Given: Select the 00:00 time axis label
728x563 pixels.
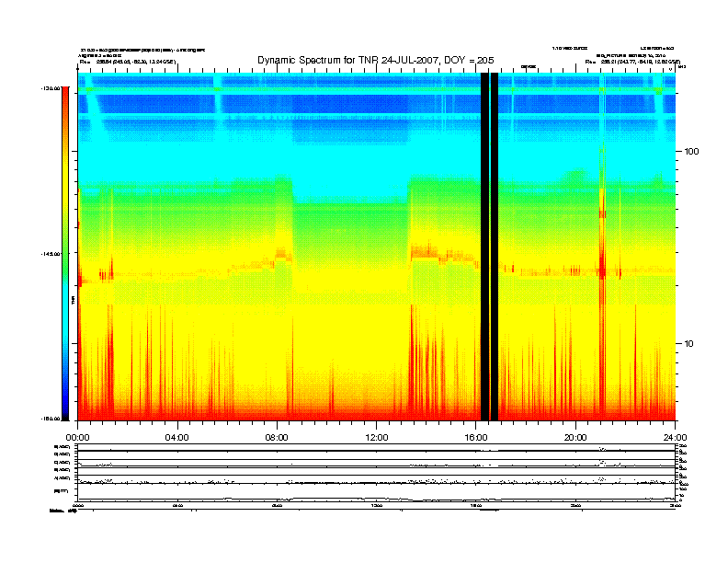Looking at the screenshot, I should (77, 438).
